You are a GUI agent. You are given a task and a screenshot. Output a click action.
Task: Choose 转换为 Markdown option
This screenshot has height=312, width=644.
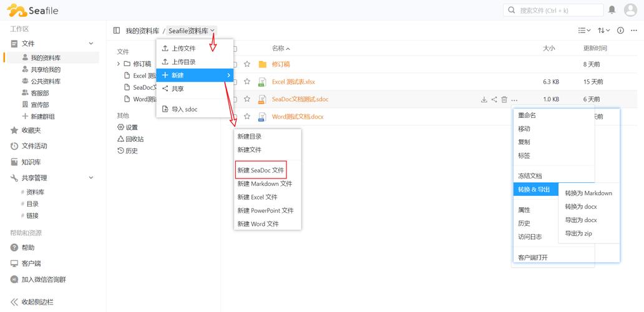(588, 193)
